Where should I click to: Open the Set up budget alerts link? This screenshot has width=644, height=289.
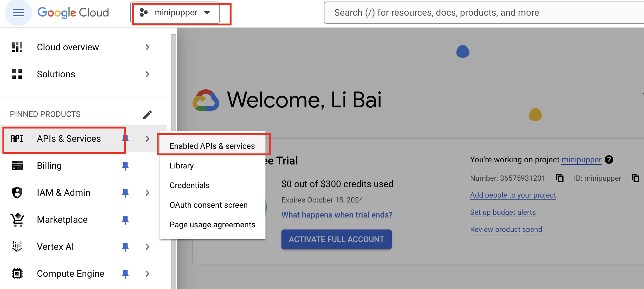click(x=503, y=212)
